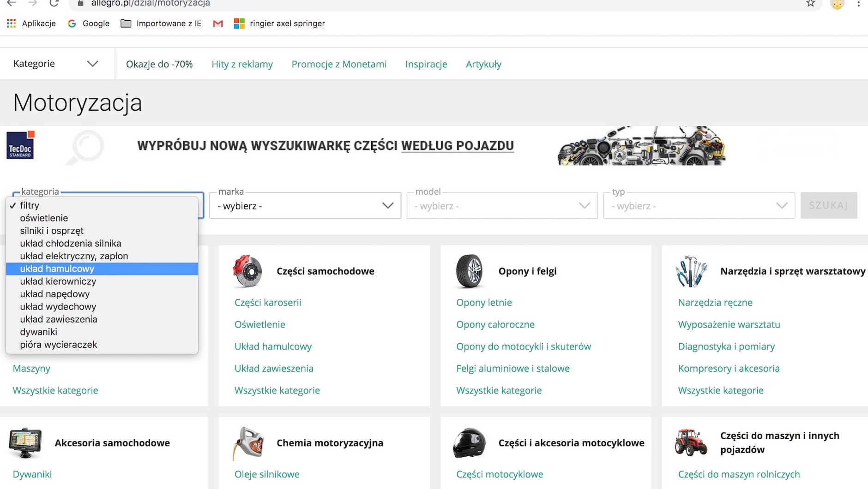Select układ elektryczny, zapłon option

pyautogui.click(x=102, y=256)
